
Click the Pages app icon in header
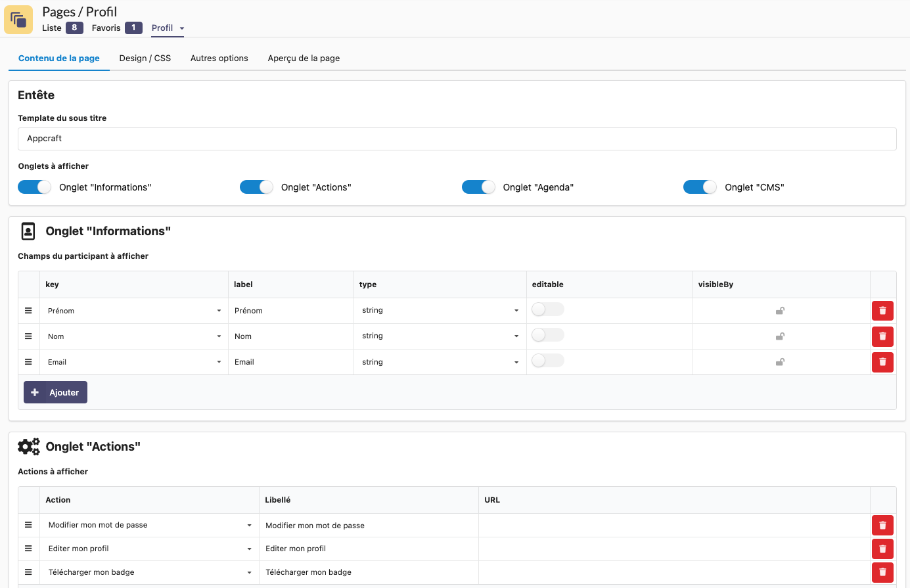point(18,20)
